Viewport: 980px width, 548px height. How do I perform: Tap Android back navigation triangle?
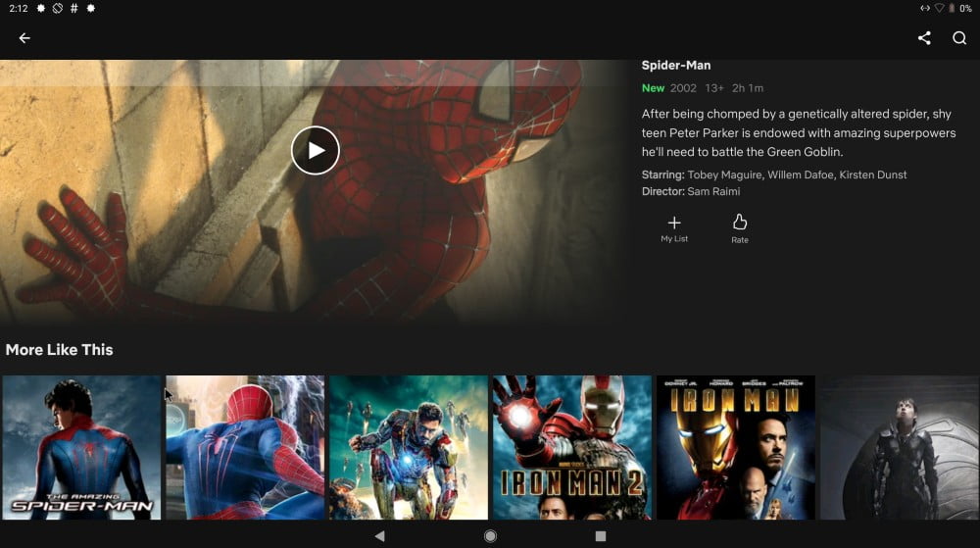379,535
